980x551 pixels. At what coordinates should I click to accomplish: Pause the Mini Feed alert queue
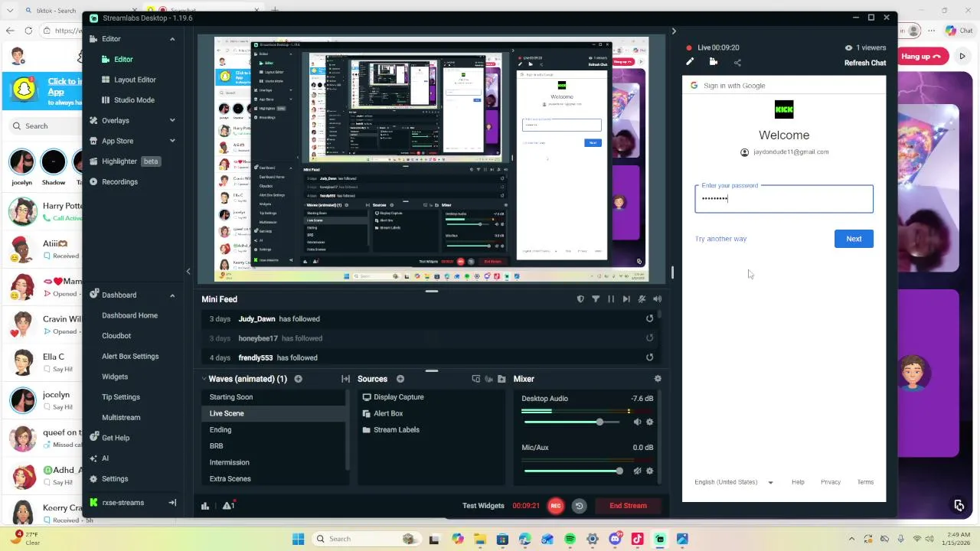[x=611, y=299]
